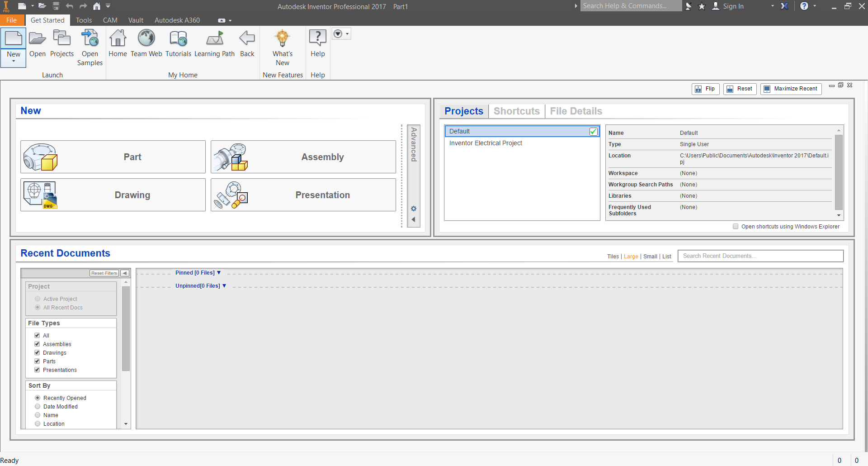Screen dimensions: 868x466
Task: Select Date Modified sort option
Action: click(x=38, y=406)
